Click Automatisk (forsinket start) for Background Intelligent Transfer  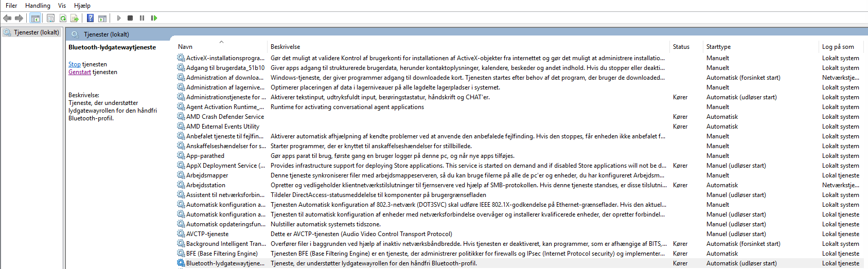pyautogui.click(x=743, y=244)
